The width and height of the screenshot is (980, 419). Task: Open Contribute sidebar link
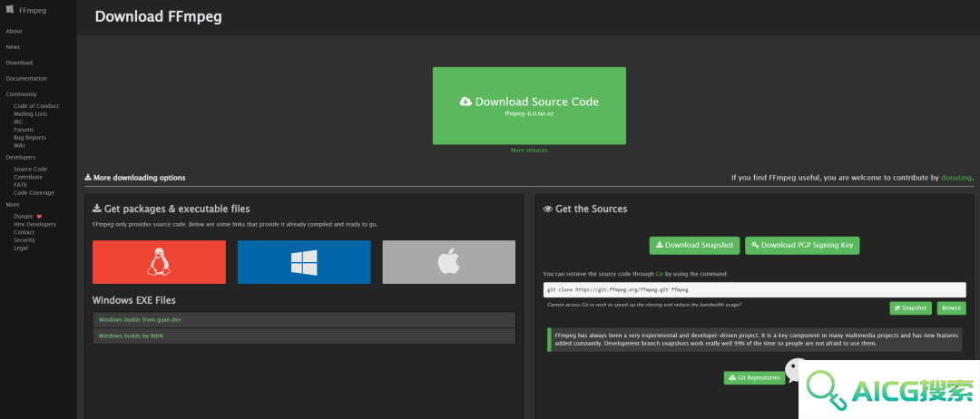28,178
